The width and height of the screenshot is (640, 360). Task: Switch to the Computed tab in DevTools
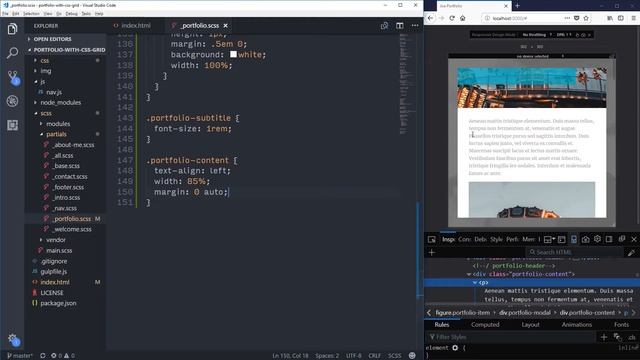click(485, 325)
